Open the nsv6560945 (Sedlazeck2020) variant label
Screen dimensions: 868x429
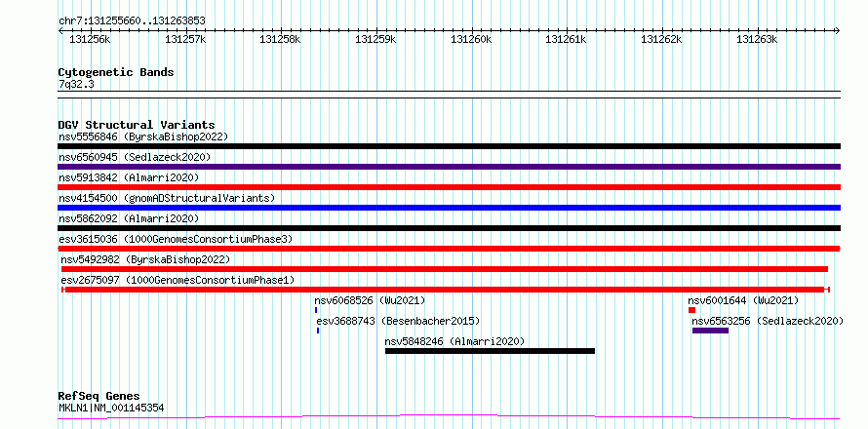[x=135, y=157]
